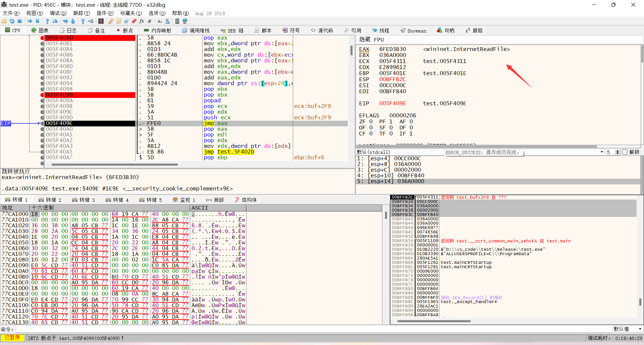
Task: Click the 已暂停 status indicator
Action: 12,338
